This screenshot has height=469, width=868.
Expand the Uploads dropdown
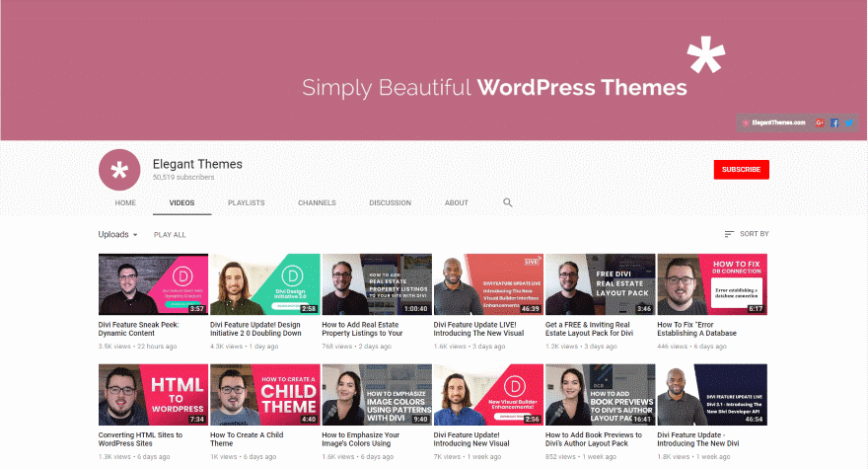(x=117, y=234)
